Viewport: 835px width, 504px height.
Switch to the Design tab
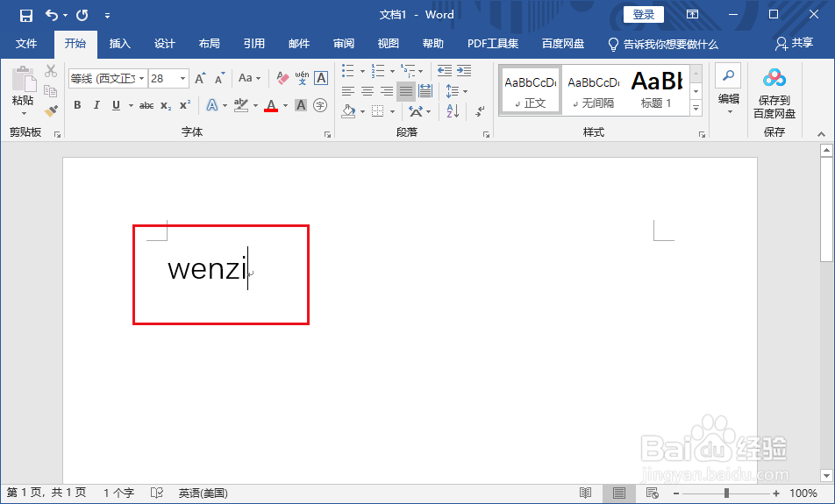click(165, 44)
